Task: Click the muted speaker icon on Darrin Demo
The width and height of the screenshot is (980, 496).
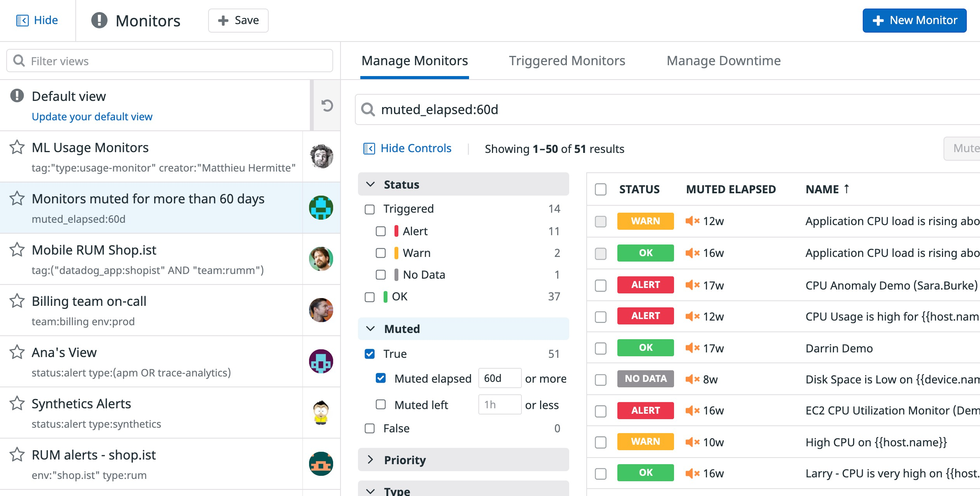Action: pos(692,348)
